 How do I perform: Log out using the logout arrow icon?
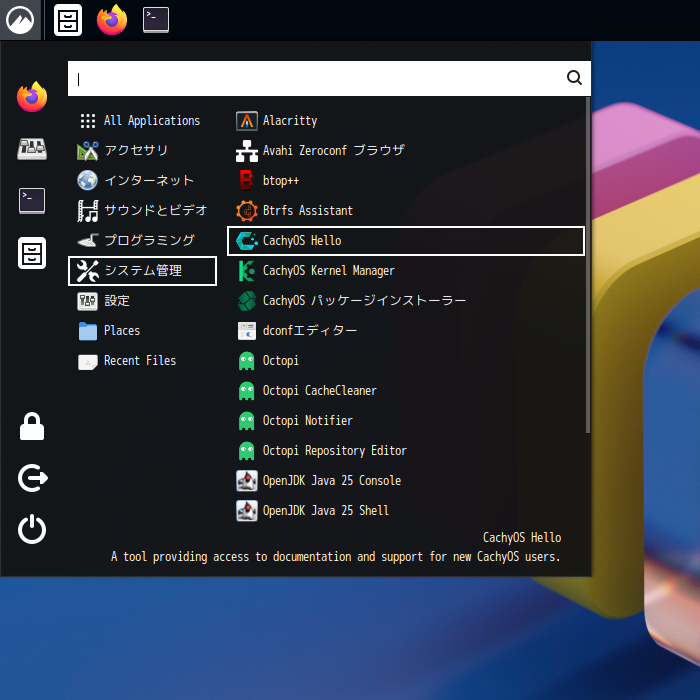tap(33, 478)
